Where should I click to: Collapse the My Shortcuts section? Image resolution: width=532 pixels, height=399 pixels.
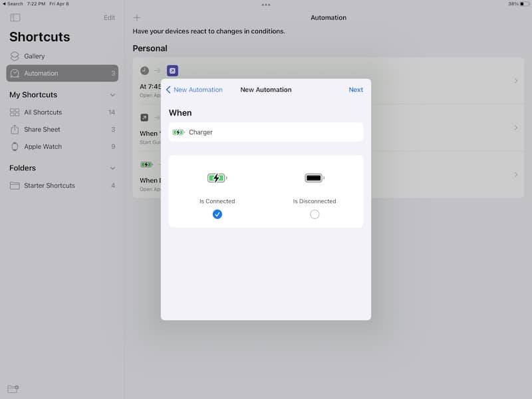pos(112,95)
